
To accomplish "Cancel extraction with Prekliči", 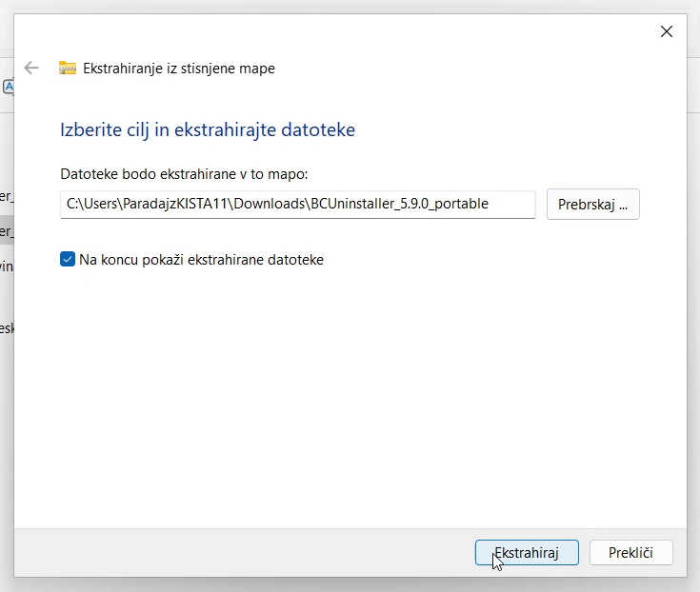I will coord(630,553).
